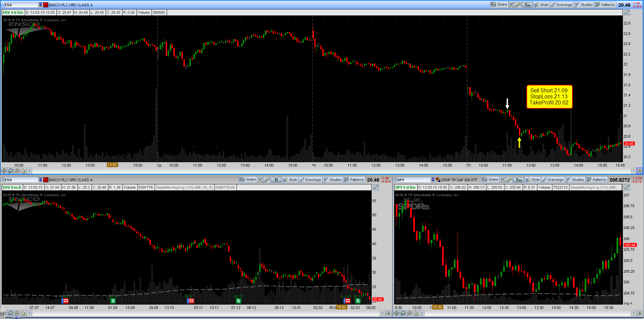Open Style in SPY chart toolbar
The image size is (644, 319).
[x=533, y=180]
